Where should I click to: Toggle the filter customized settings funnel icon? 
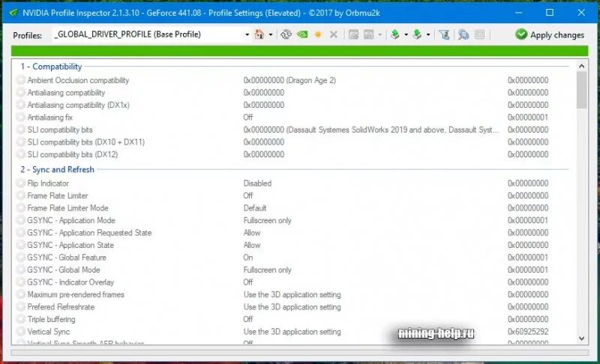pos(444,34)
